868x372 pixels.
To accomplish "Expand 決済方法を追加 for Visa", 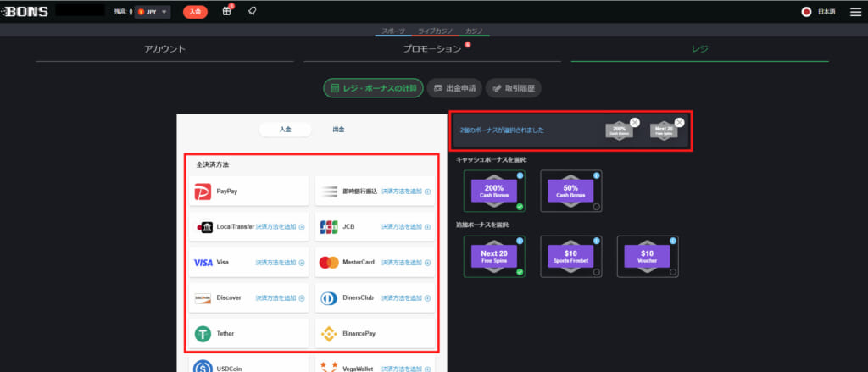I will (281, 263).
